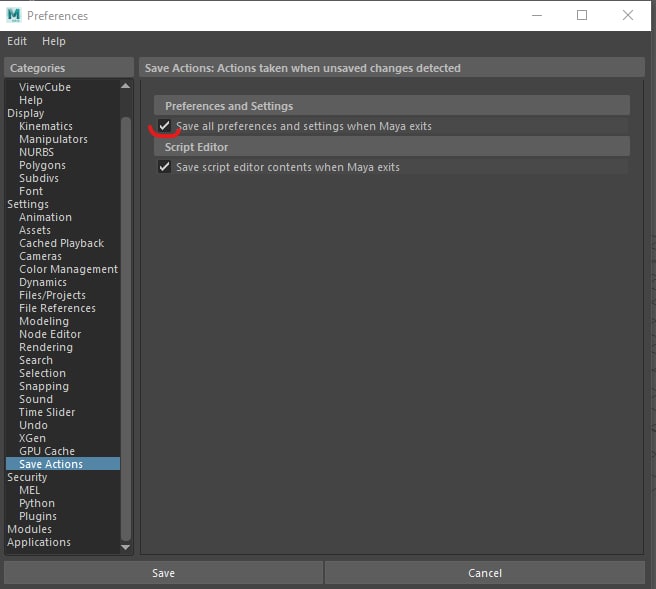Select the Cameras category
The image size is (656, 589).
(x=40, y=256)
